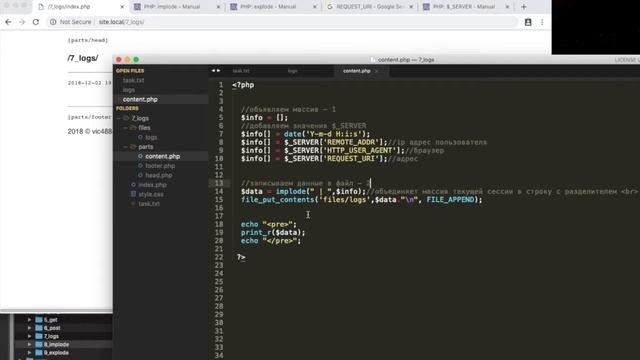Select logs under Open Files
The image size is (640, 360).
(x=129, y=90)
